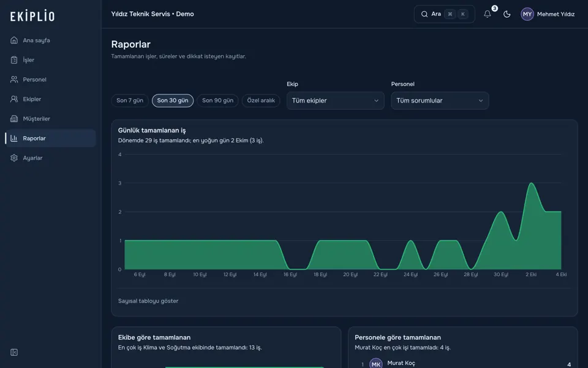The image size is (588, 368).
Task: Click the Müşteriler building icon
Action: [x=14, y=118]
